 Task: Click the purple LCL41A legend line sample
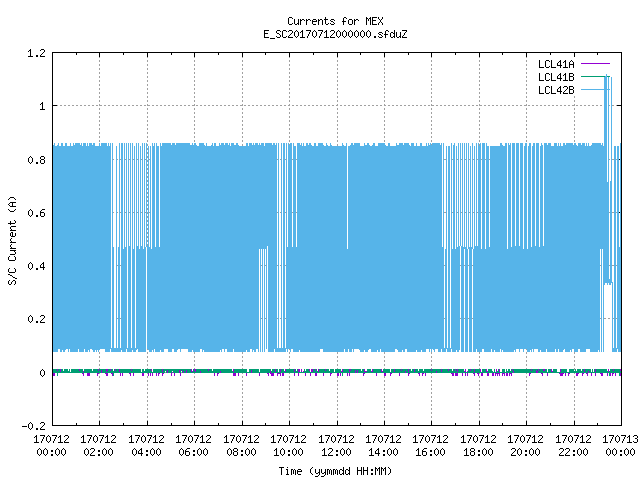point(595,64)
